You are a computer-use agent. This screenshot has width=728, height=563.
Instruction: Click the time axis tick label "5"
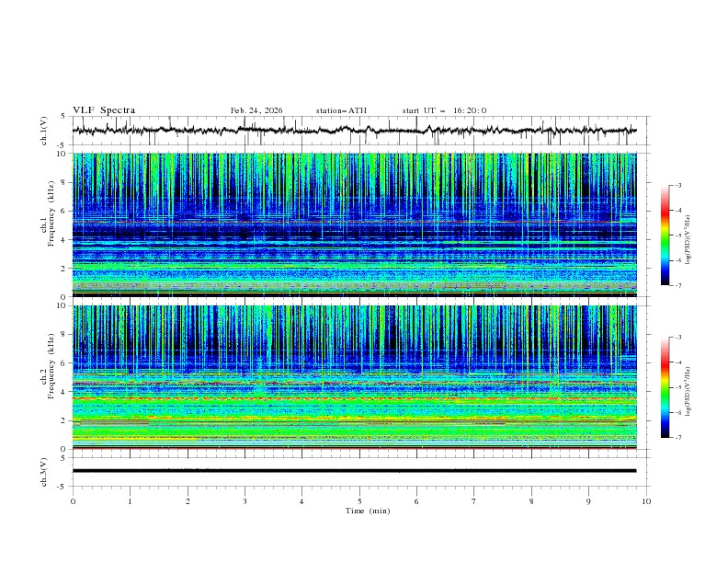[359, 501]
